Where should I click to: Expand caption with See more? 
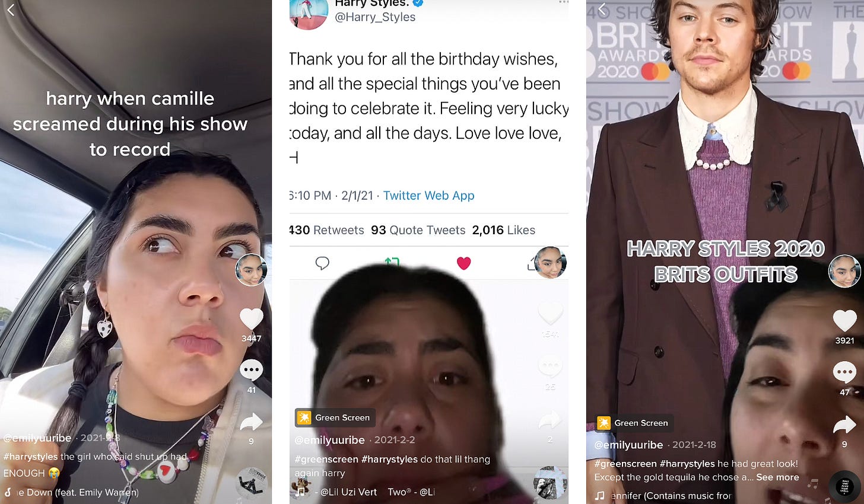(777, 477)
